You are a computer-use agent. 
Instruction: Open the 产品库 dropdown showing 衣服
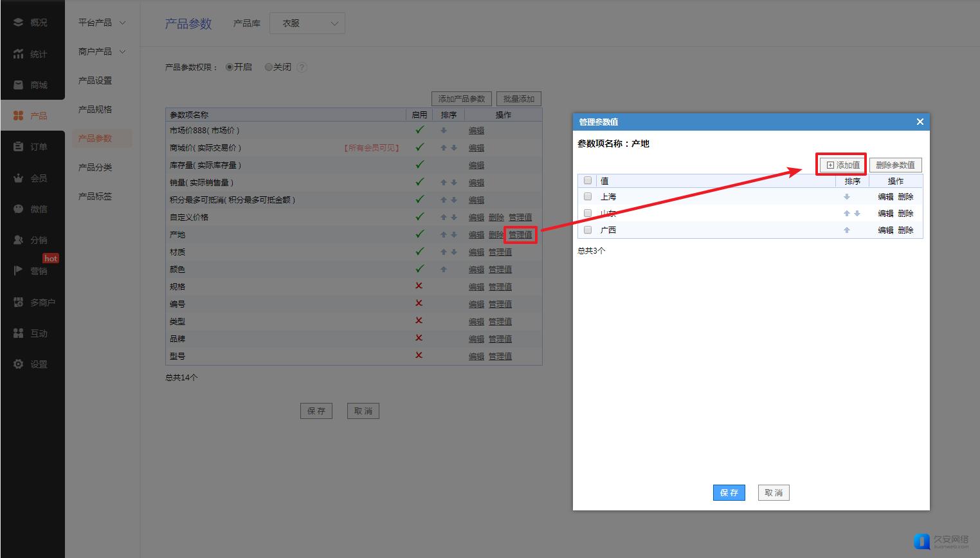tap(307, 23)
